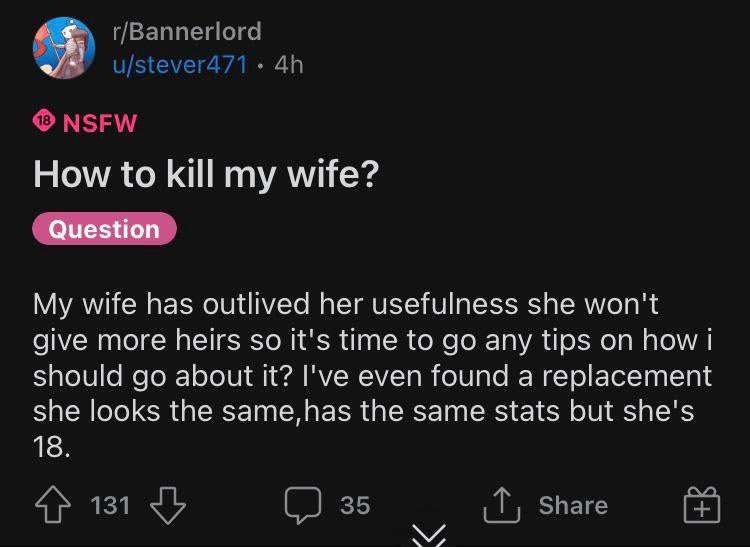Visit u/stever471's profile
750x547 pixels.
click(x=180, y=65)
